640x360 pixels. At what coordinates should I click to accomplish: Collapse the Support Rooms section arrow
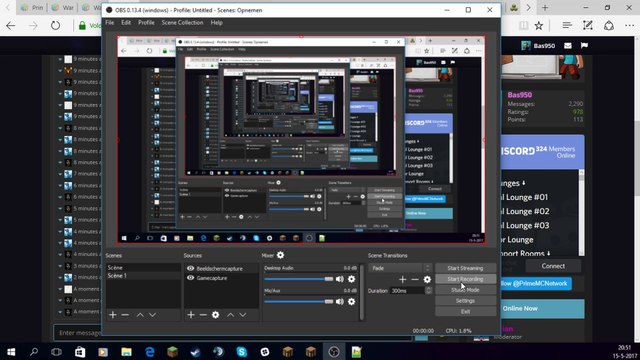coord(548,253)
